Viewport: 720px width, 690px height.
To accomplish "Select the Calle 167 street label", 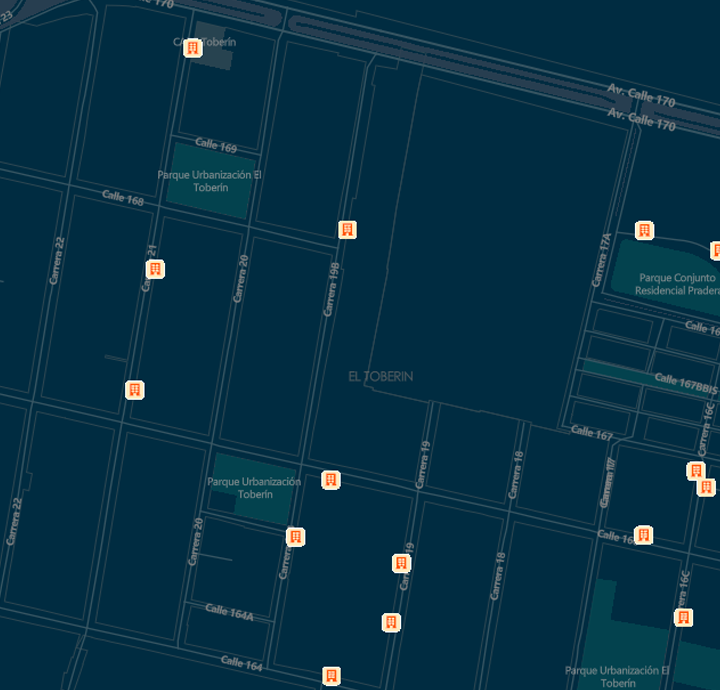I will tap(591, 432).
